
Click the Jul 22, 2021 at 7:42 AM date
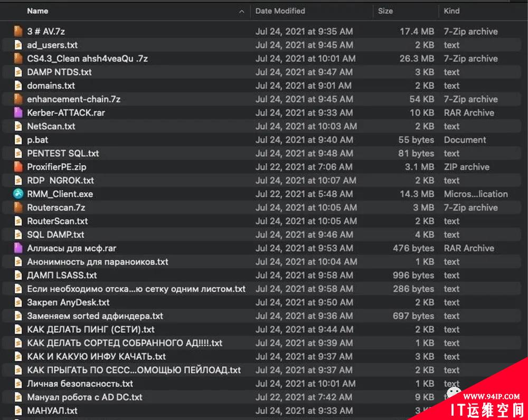pos(304,397)
